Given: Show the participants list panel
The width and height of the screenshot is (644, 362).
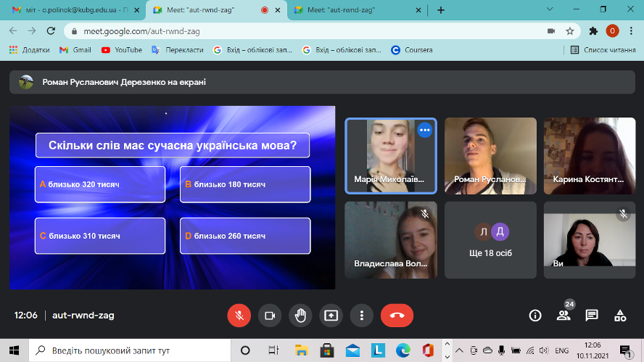Looking at the screenshot, I should tap(563, 316).
